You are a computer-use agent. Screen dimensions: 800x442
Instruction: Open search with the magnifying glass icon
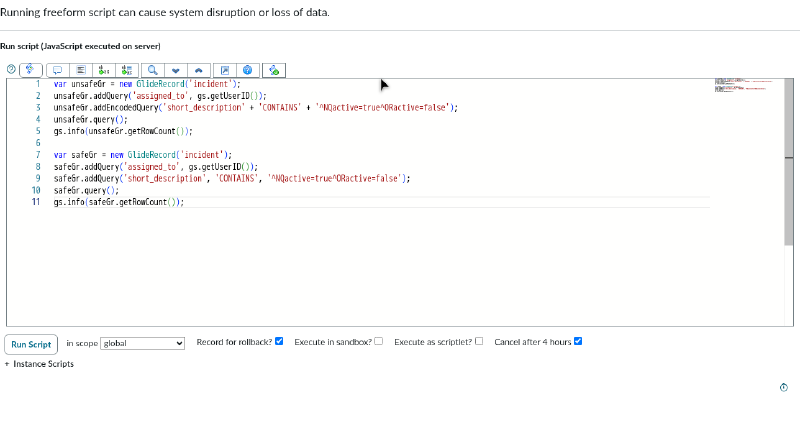[153, 70]
